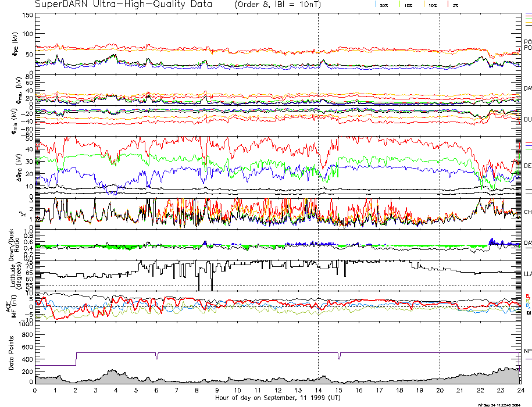Click the purple step rise at hour 2

click(x=76, y=359)
